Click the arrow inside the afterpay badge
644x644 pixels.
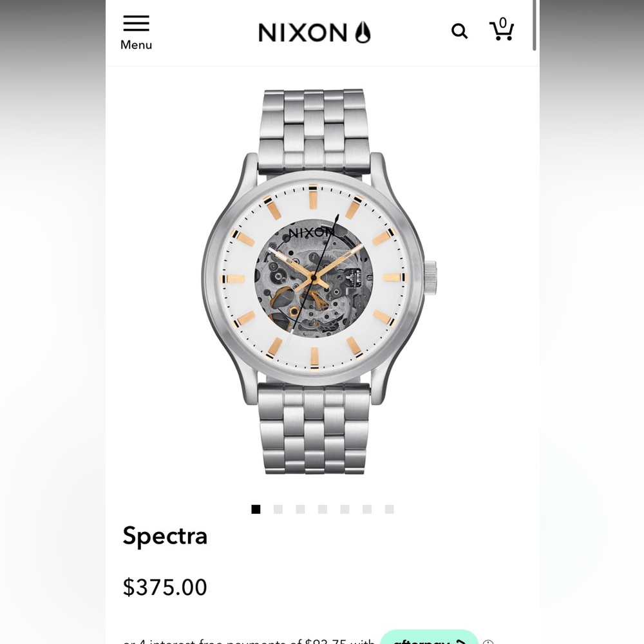click(x=461, y=642)
